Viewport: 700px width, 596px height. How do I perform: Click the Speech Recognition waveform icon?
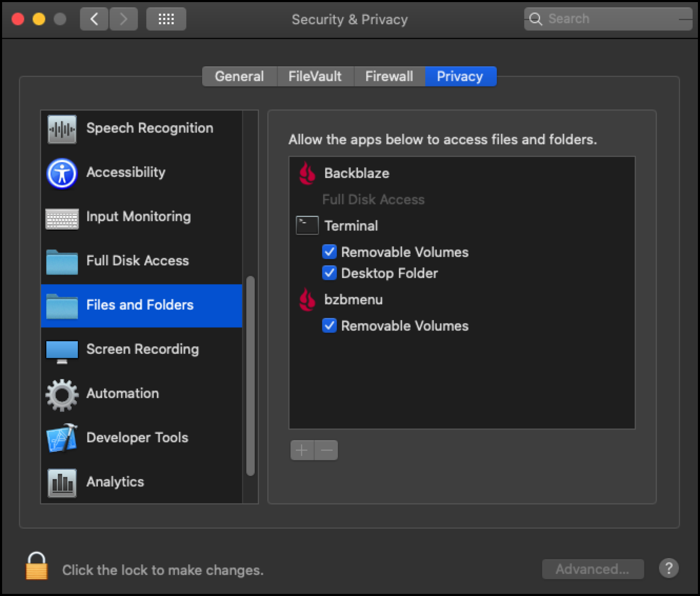pyautogui.click(x=62, y=129)
